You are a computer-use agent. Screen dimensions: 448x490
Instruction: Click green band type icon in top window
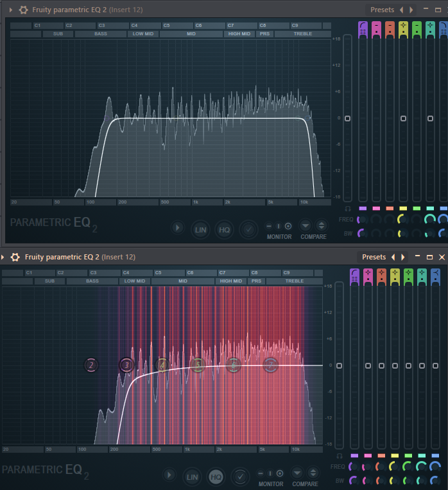[x=417, y=30]
